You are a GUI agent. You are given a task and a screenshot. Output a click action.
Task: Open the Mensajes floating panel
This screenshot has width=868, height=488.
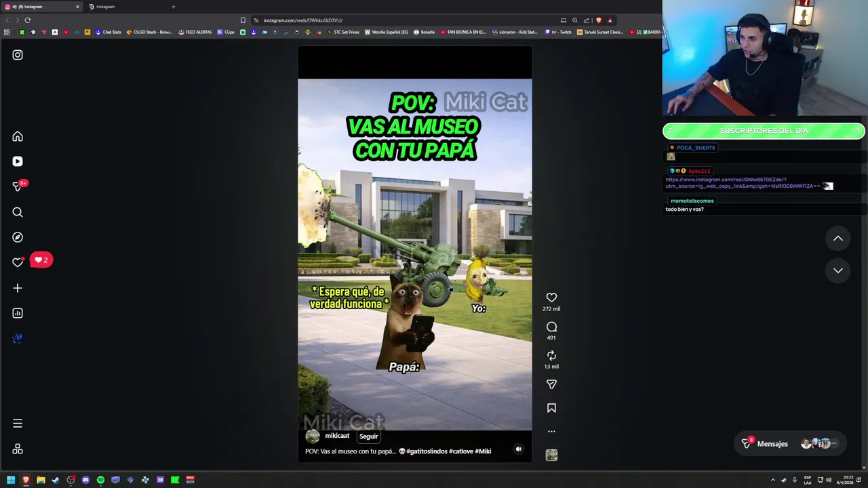tap(791, 444)
